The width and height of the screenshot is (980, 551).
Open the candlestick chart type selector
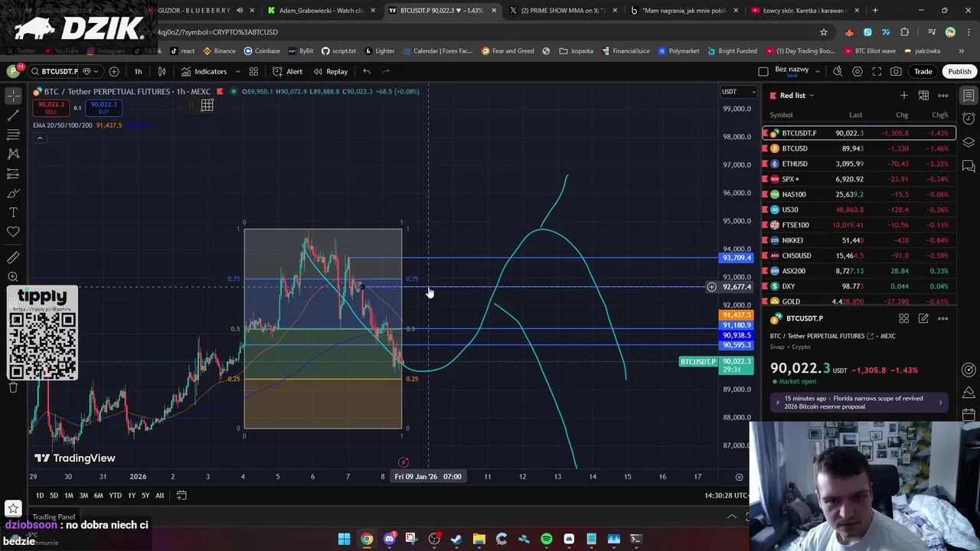[x=162, y=71]
